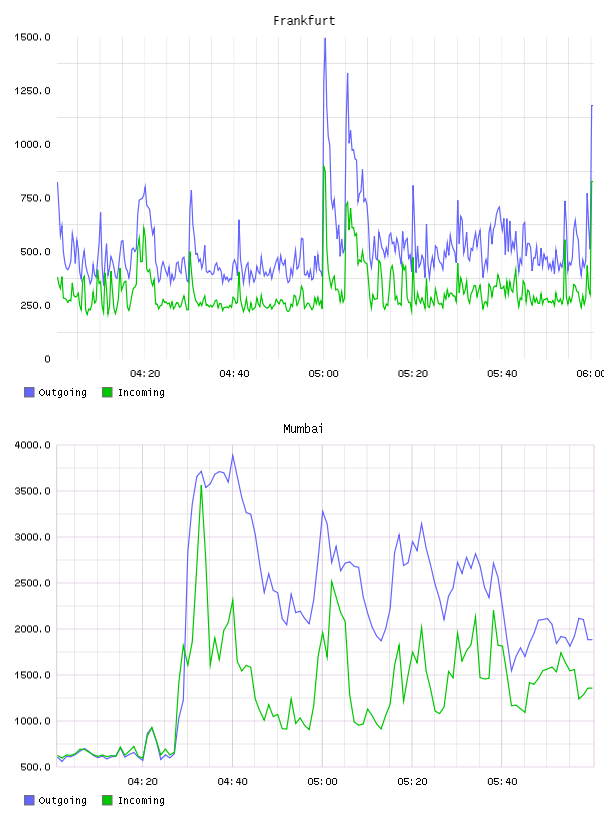Click the blue Outgoing swatch in Mumbai legend

point(29,800)
